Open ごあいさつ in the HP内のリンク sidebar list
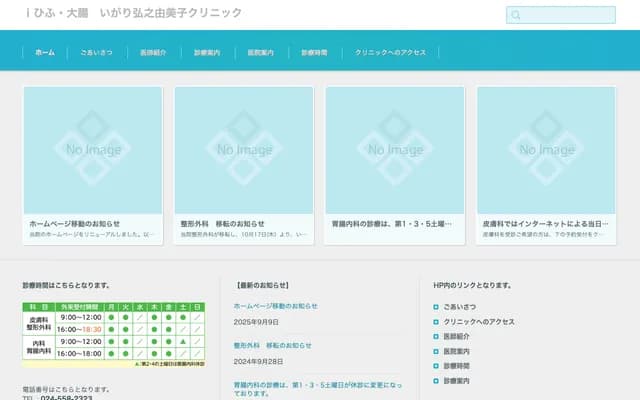The image size is (640, 400). click(x=460, y=307)
